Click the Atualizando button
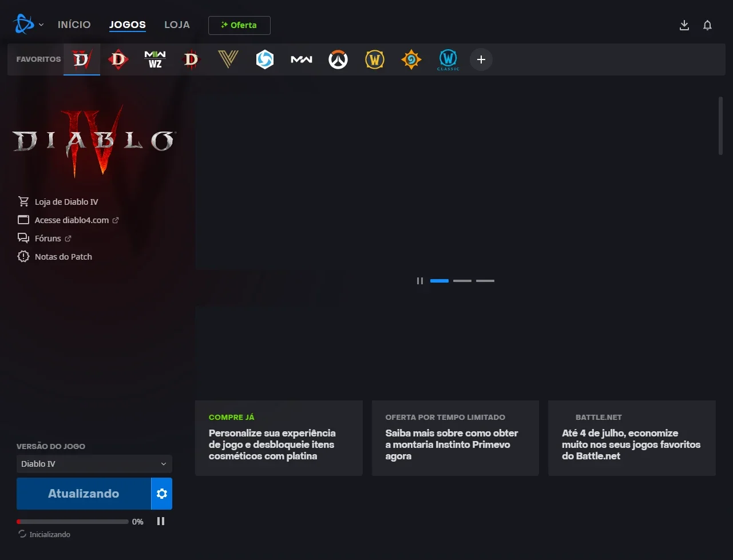733x560 pixels. 84,494
